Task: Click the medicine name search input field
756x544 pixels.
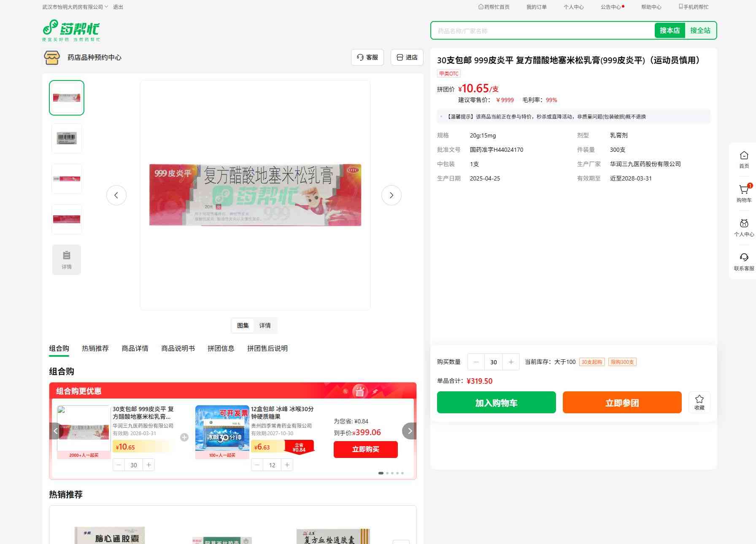Action: coord(542,31)
